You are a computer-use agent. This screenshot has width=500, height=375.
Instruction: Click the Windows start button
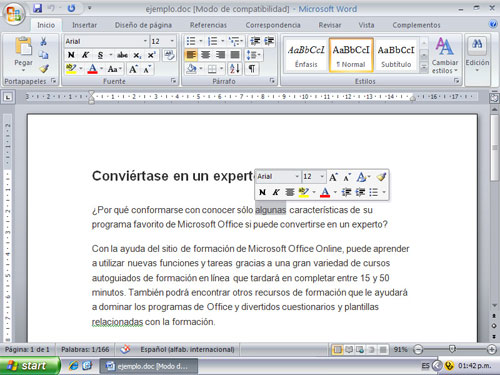click(x=30, y=366)
